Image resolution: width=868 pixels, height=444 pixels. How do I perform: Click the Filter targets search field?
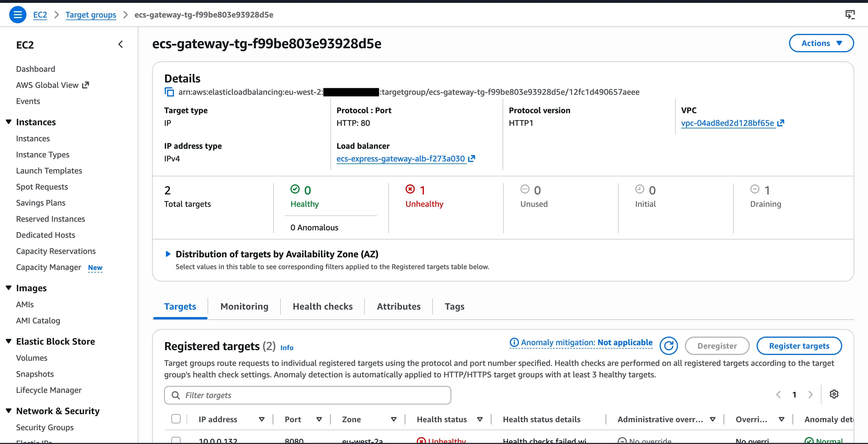(307, 395)
